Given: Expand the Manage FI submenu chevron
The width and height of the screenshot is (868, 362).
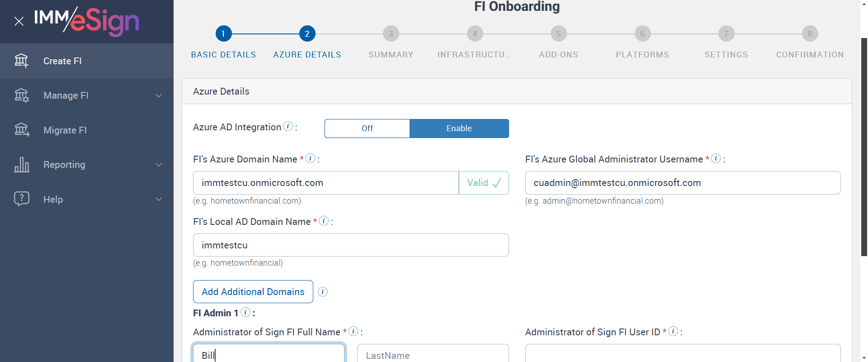Looking at the screenshot, I should click(x=159, y=95).
